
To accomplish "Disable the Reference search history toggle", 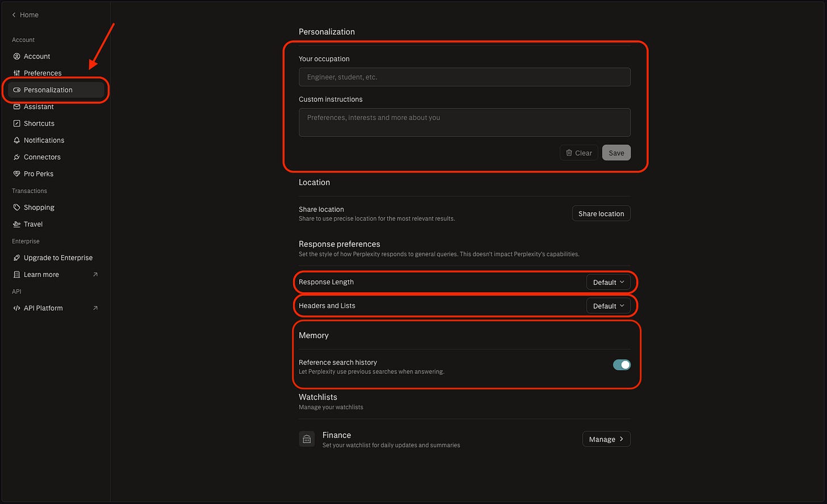I will click(622, 364).
